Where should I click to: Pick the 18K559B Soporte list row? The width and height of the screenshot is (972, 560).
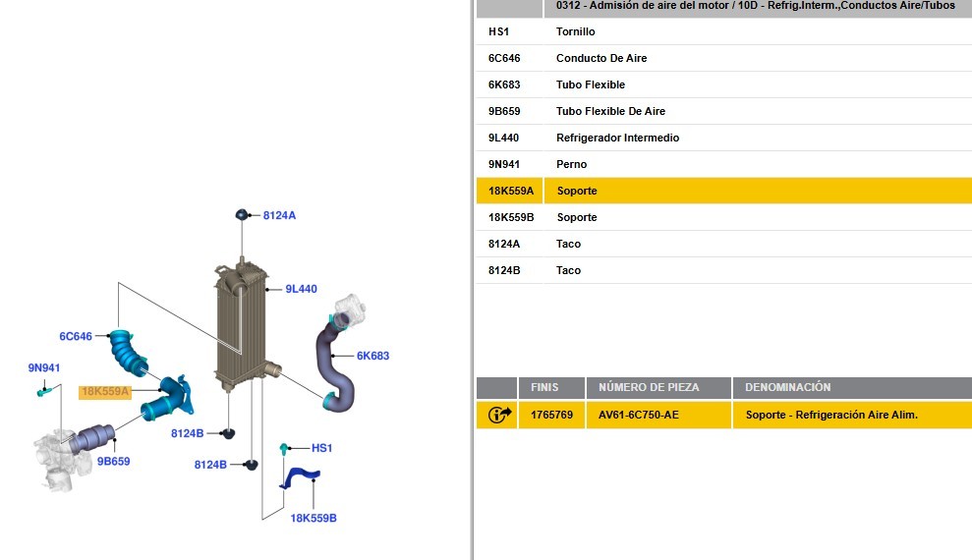point(723,217)
